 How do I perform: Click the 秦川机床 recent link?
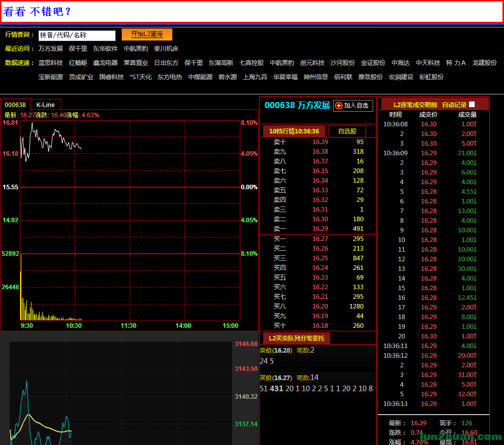166,49
